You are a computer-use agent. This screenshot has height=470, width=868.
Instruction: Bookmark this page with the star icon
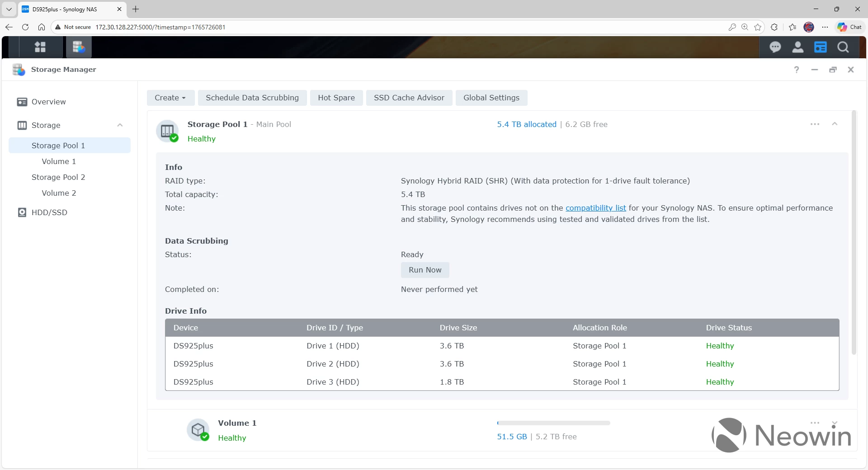tap(758, 27)
